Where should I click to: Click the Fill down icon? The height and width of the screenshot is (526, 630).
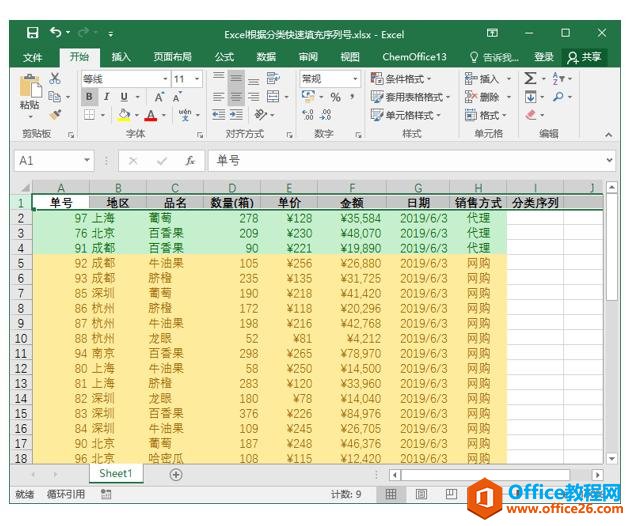[530, 96]
